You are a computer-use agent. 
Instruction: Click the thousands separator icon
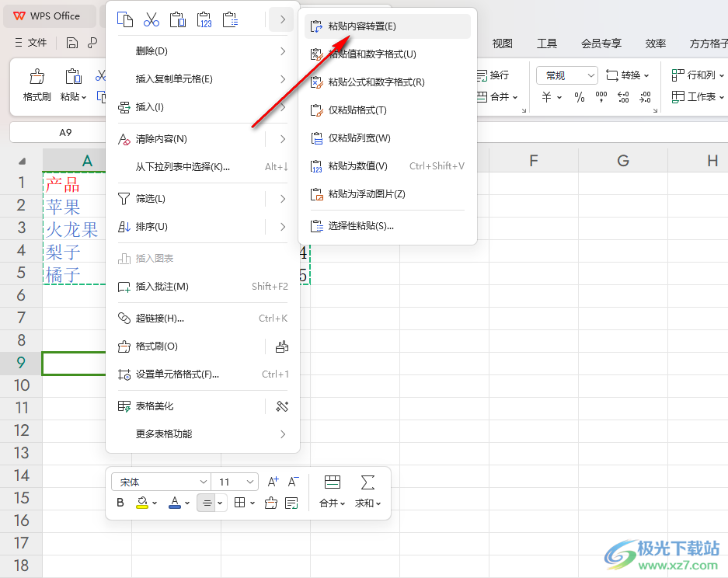click(601, 97)
